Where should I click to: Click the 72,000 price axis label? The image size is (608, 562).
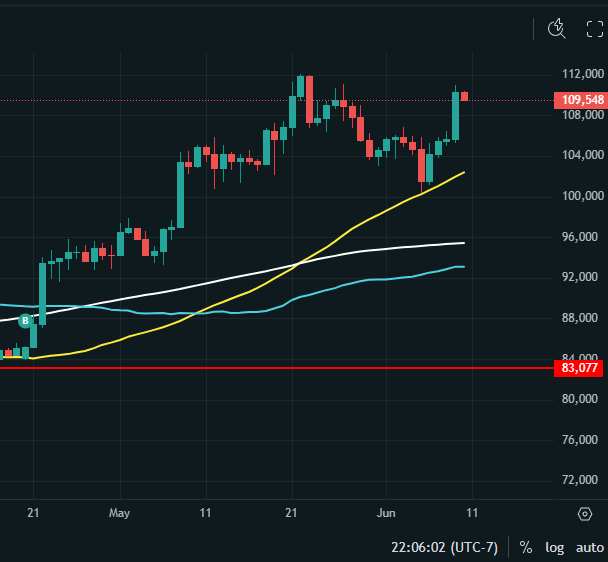(580, 480)
